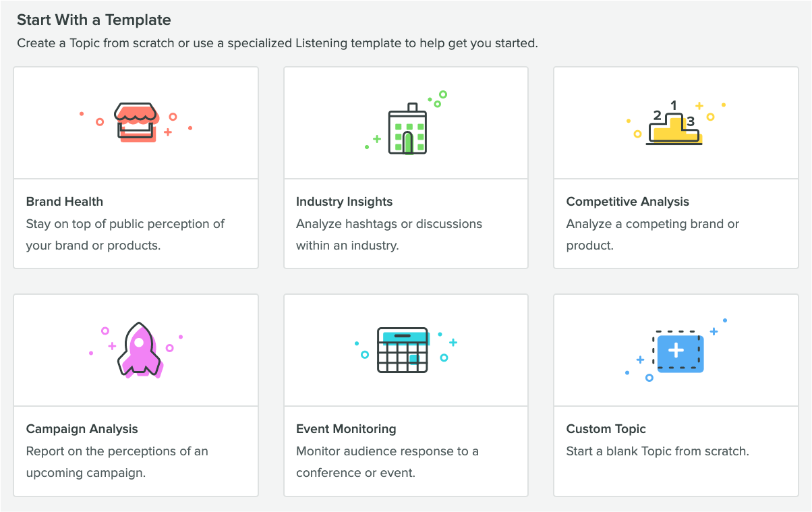Start with the Custom Topic title
812x512 pixels.
click(606, 429)
